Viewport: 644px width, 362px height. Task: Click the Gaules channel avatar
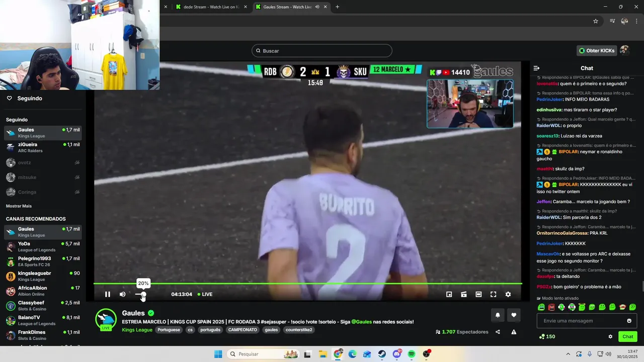(106, 319)
